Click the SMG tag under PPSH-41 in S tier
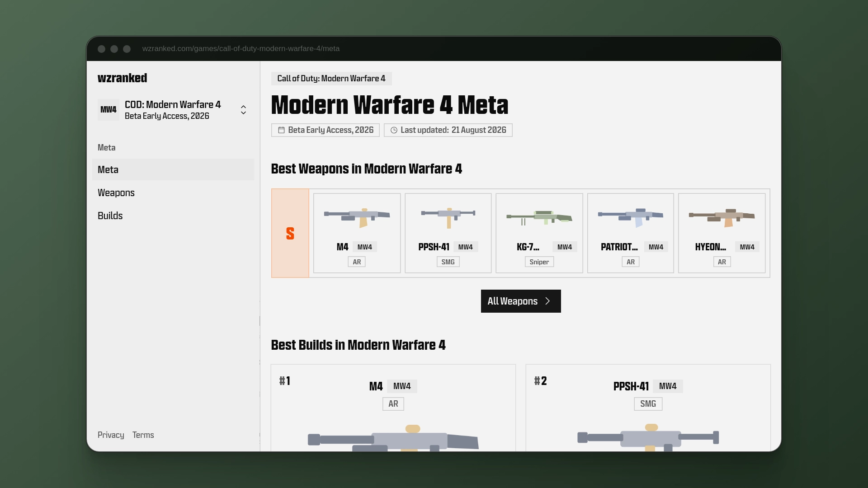 pyautogui.click(x=448, y=262)
